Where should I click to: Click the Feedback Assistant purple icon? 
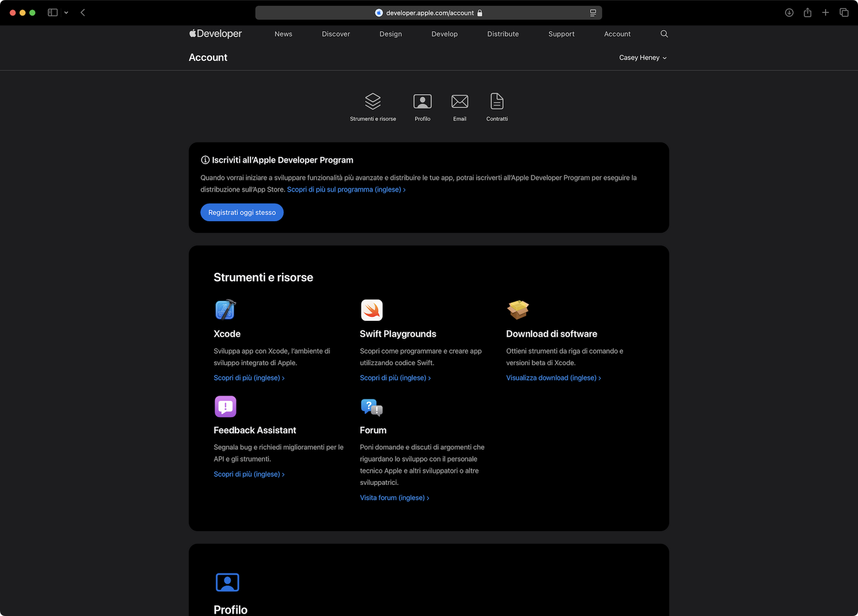tap(225, 407)
